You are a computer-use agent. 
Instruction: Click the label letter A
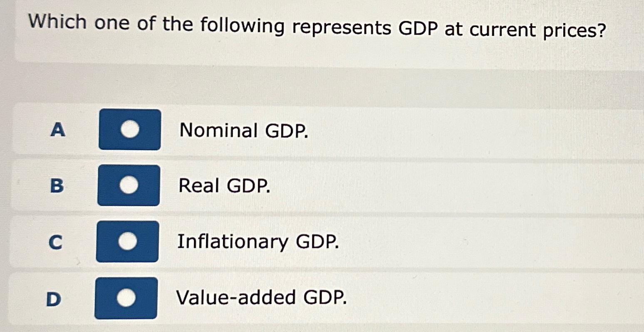click(x=58, y=131)
